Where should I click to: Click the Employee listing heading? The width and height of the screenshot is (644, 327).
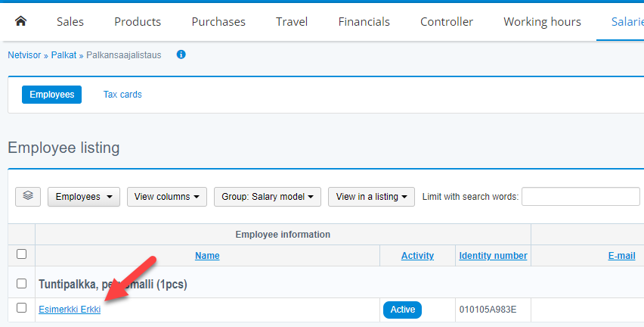63,148
